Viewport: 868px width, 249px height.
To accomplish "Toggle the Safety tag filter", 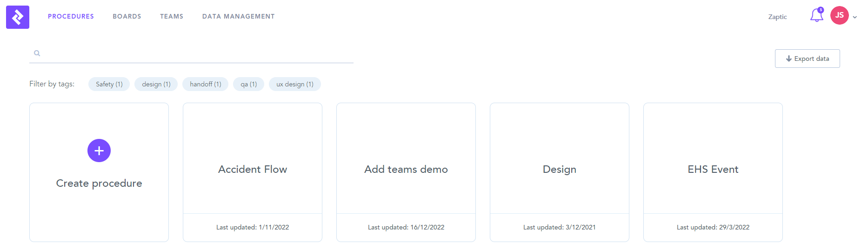I will coord(109,84).
